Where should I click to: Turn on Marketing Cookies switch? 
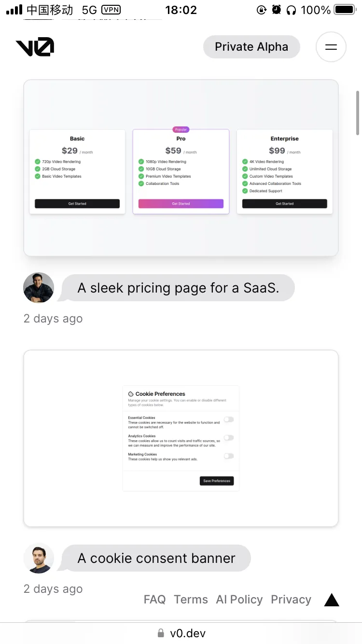coord(229,456)
